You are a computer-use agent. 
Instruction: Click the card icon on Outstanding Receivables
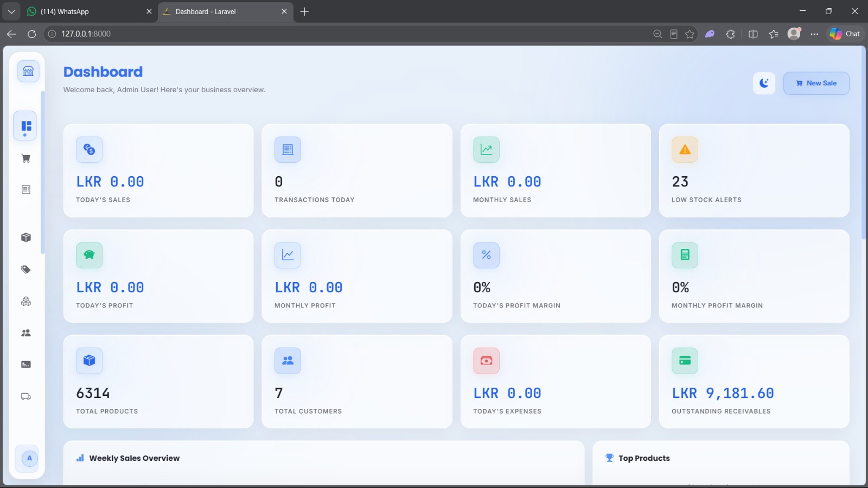(685, 361)
